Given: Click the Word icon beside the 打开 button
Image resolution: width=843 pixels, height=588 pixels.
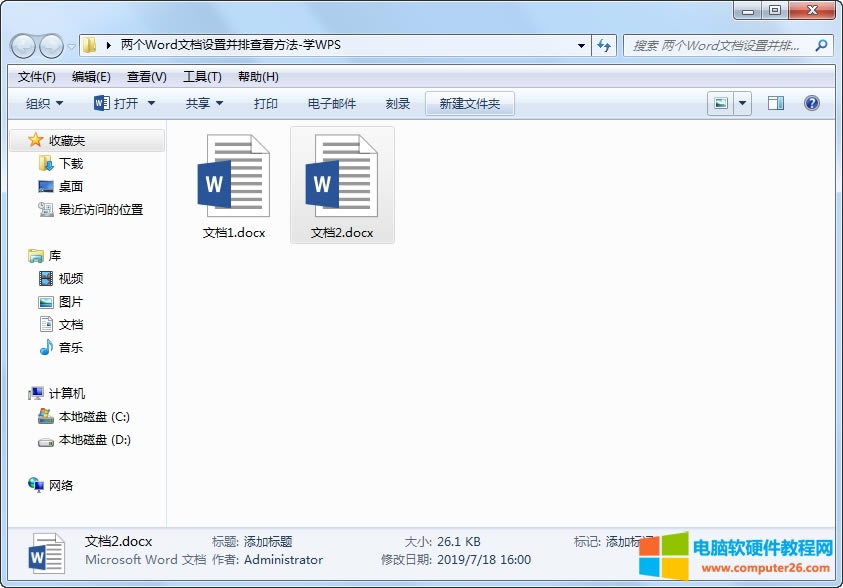Looking at the screenshot, I should (x=101, y=102).
